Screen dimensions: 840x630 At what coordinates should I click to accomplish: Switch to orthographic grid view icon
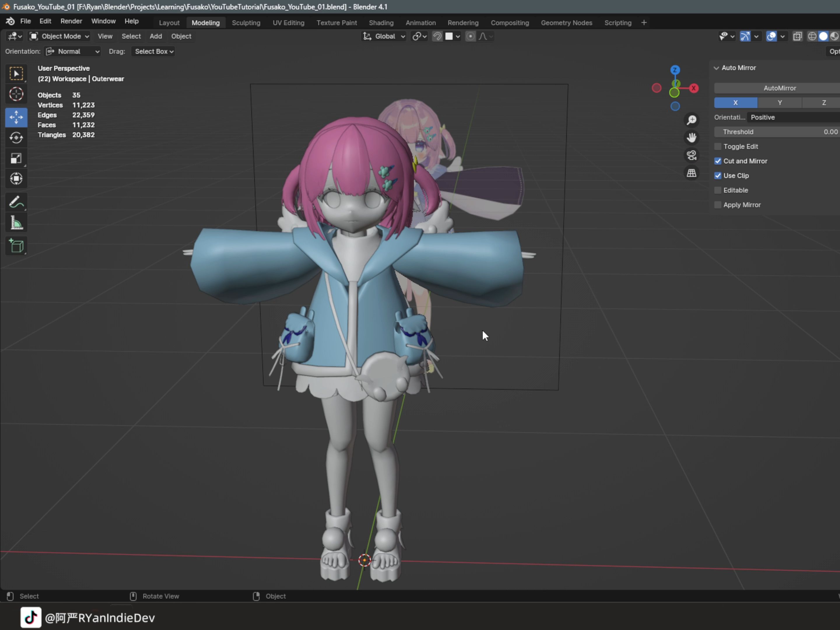691,173
